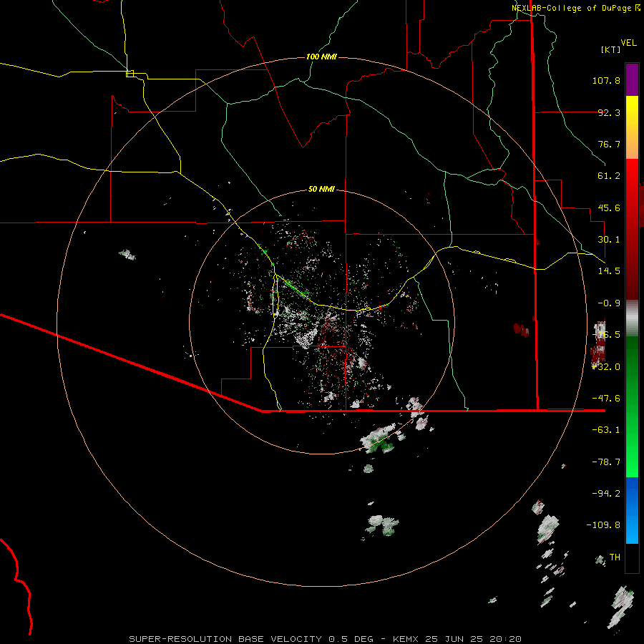Click the 30.1 velocity scale value

point(609,240)
